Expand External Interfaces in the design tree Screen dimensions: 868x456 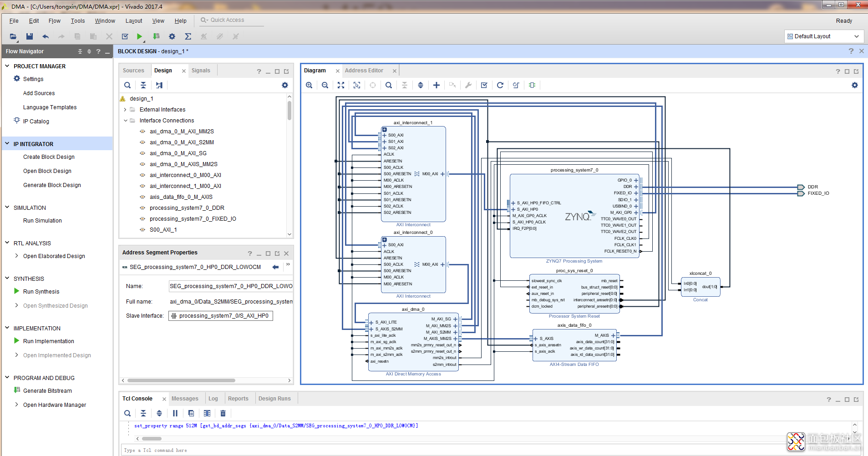click(x=125, y=110)
